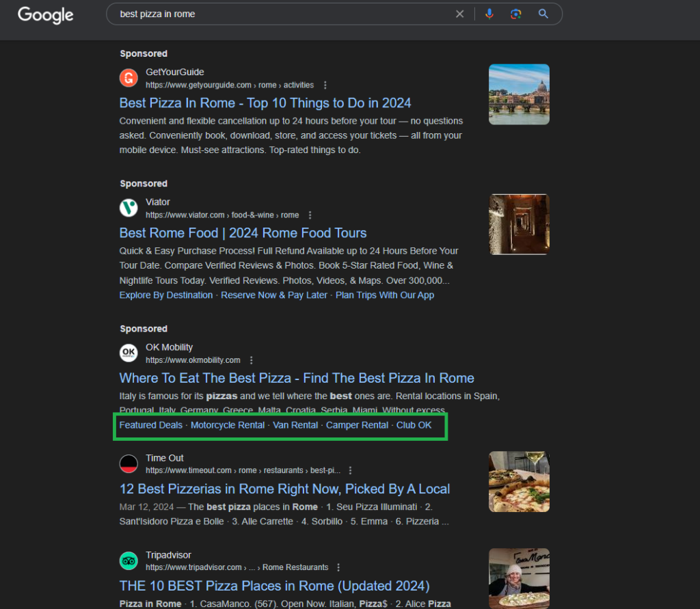Search by image using Google Lens
This screenshot has width=700, height=609.
click(x=517, y=14)
